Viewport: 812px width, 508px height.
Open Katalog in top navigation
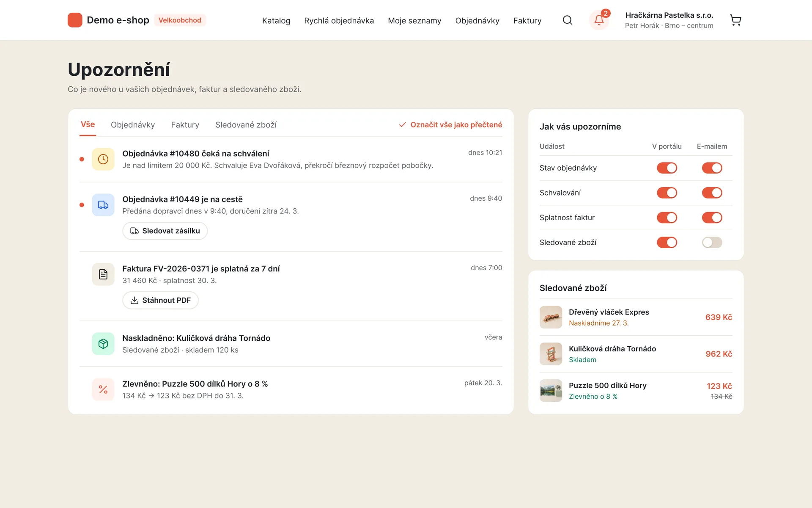coord(276,21)
